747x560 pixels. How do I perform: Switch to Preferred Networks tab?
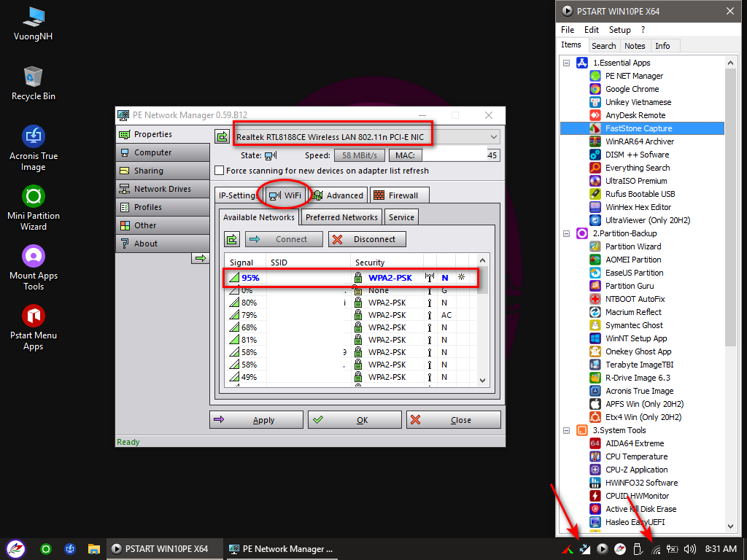pos(341,217)
